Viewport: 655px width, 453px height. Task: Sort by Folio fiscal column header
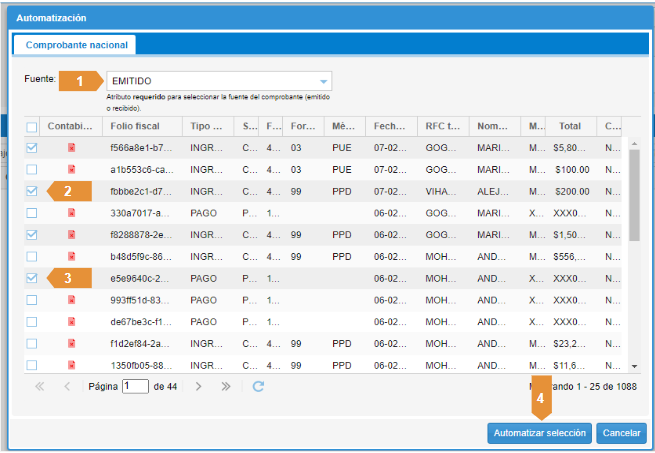pyautogui.click(x=142, y=127)
